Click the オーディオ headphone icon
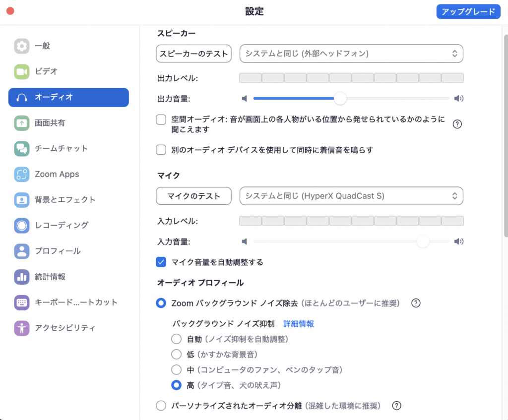Viewport: 508px width, 420px height. click(x=22, y=98)
